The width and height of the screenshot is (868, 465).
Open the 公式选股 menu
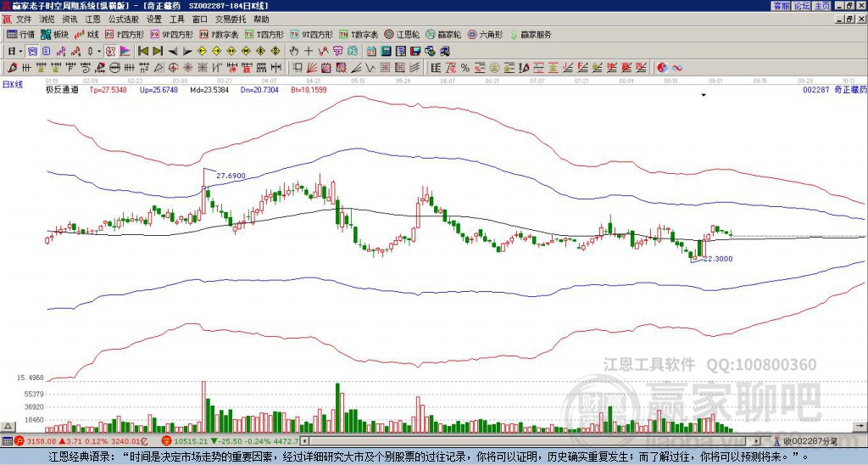124,20
